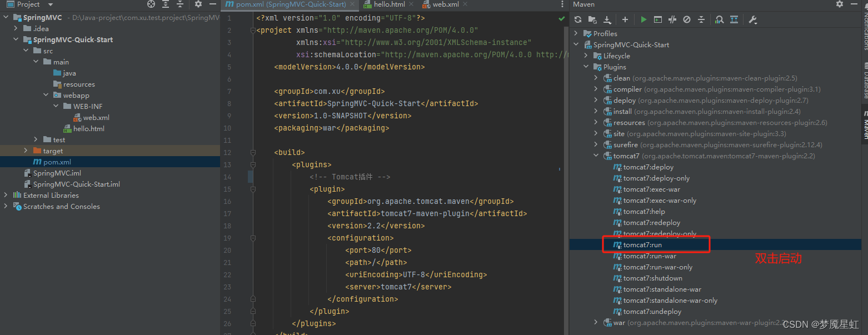
Task: Close the pom.xml editor tab
Action: pyautogui.click(x=352, y=4)
